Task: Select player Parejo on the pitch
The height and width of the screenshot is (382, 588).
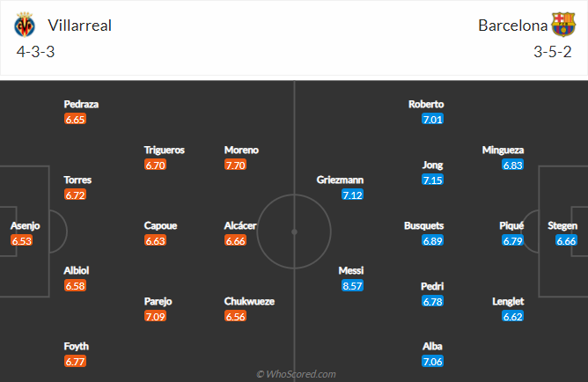Action: pyautogui.click(x=159, y=301)
